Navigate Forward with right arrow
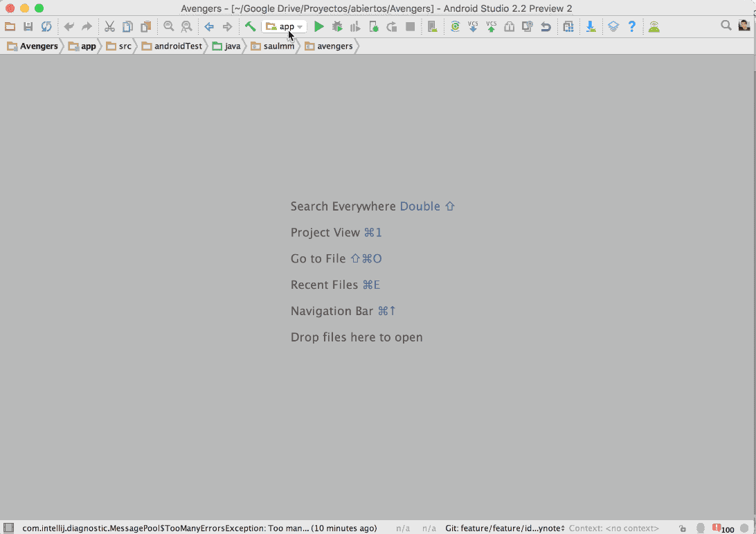756x534 pixels. tap(227, 26)
